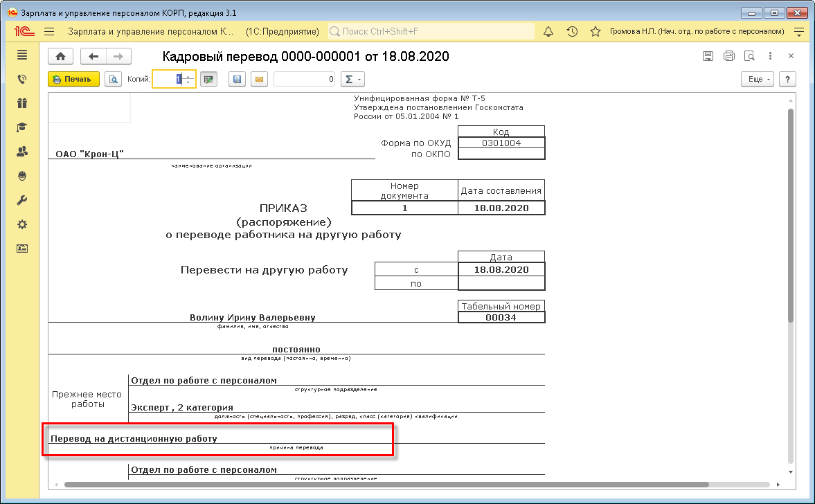Open favorites star in the top bar
Screen dimensions: 815x504
point(595,32)
